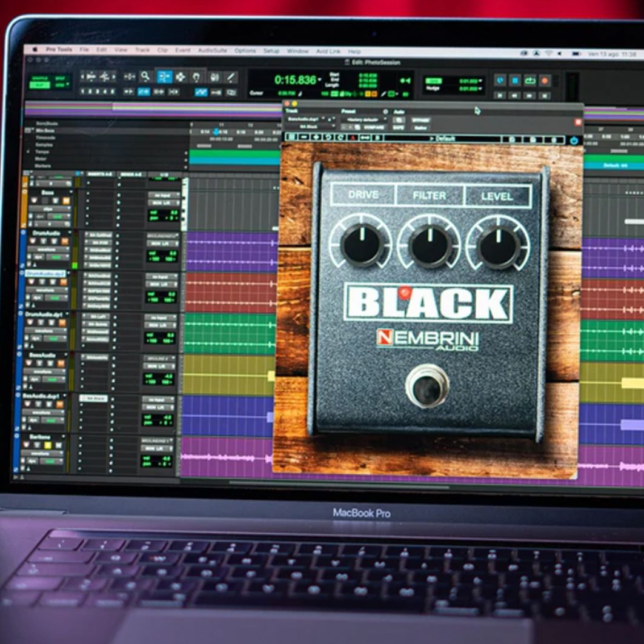The height and width of the screenshot is (644, 644).
Task: Click transport Record button
Action: pos(545,81)
